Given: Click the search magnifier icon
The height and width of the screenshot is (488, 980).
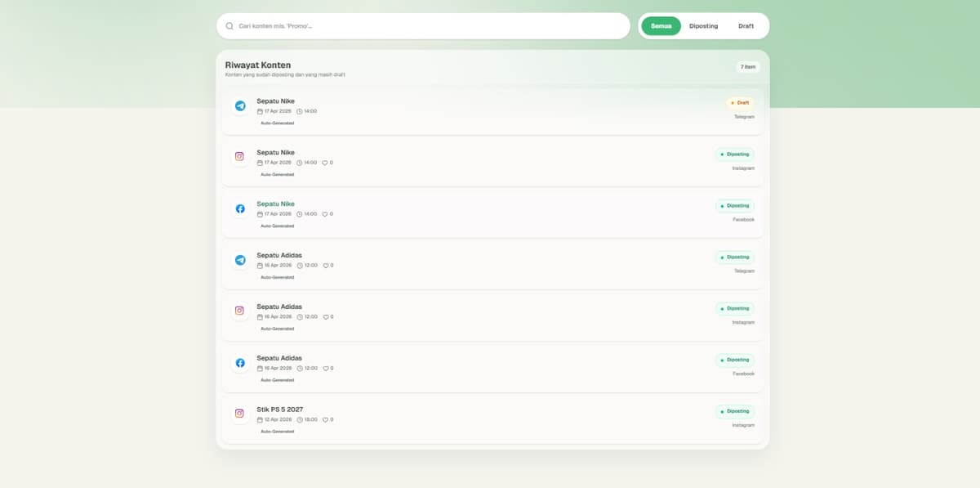Looking at the screenshot, I should click(x=229, y=26).
